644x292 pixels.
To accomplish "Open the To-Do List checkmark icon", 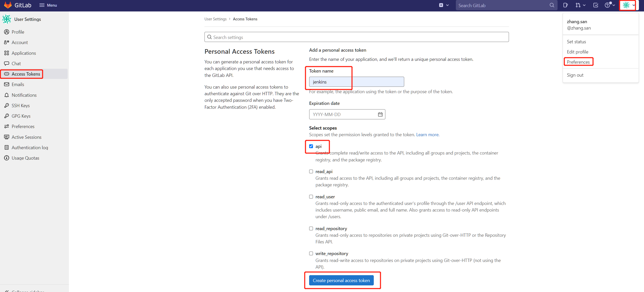I will 596,5.
